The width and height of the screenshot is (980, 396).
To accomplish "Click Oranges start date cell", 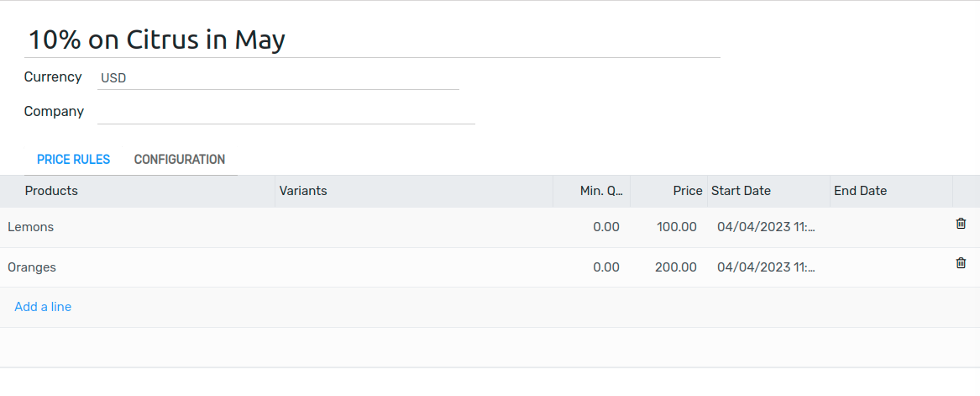I will tap(768, 267).
